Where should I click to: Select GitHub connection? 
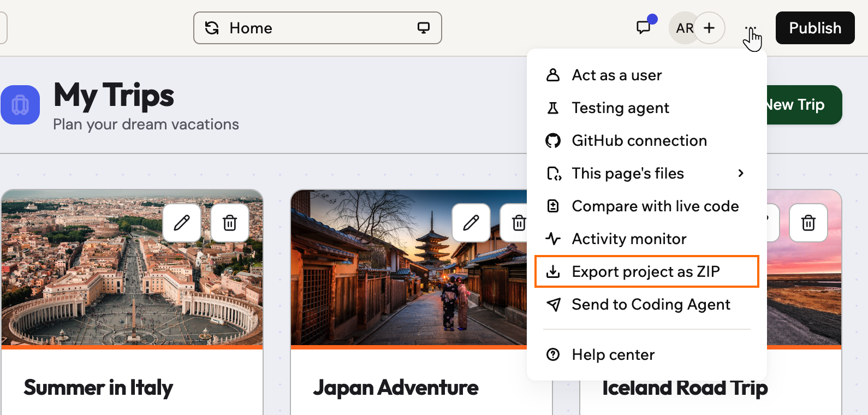coord(647,140)
